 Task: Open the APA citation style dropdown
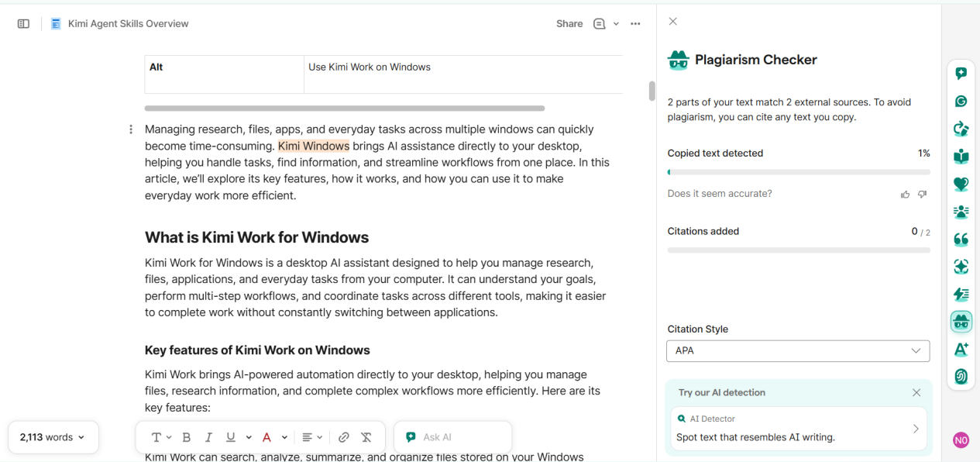click(x=798, y=350)
